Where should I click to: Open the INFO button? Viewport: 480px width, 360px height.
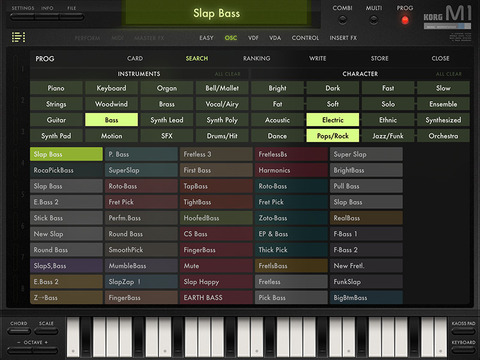(x=47, y=17)
